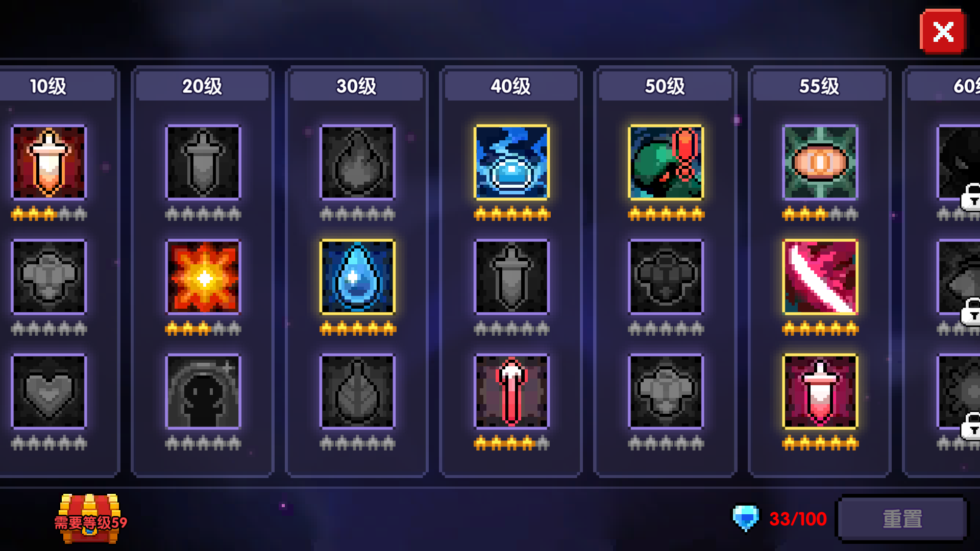Select the greyed-out flame skill under 30级
Screen dimensions: 980x551
coord(357,162)
